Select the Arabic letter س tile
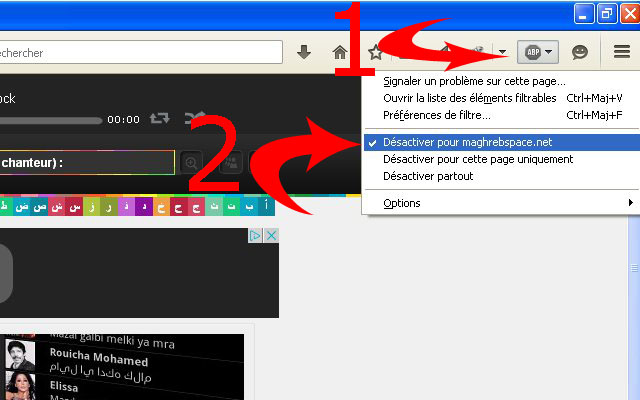Image resolution: width=640 pixels, height=400 pixels. pyautogui.click(x=74, y=207)
